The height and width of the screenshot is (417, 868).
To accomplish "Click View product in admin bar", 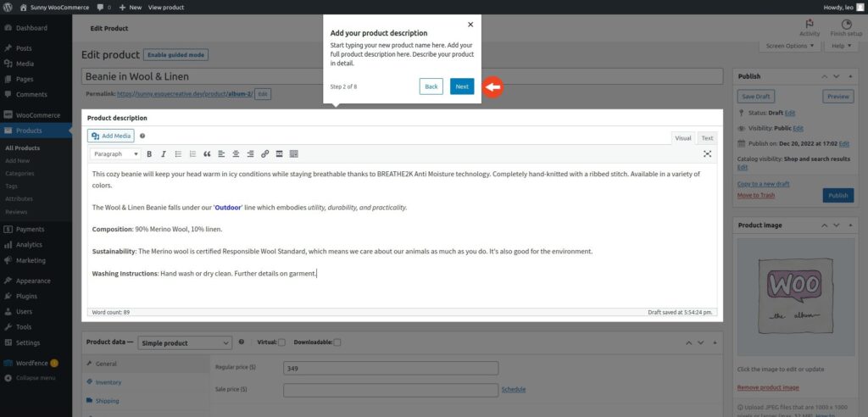I will [x=166, y=7].
